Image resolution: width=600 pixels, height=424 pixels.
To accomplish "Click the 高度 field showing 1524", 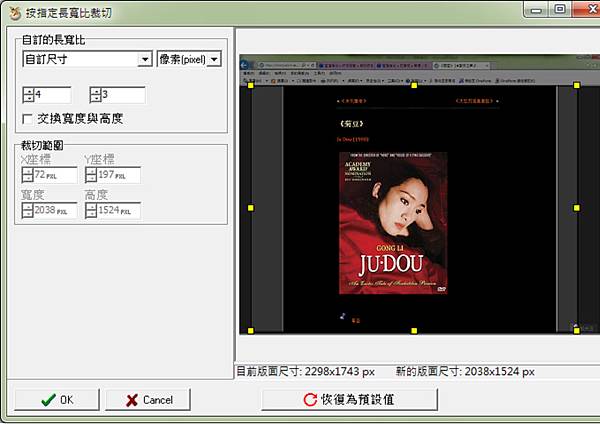I will [x=119, y=210].
